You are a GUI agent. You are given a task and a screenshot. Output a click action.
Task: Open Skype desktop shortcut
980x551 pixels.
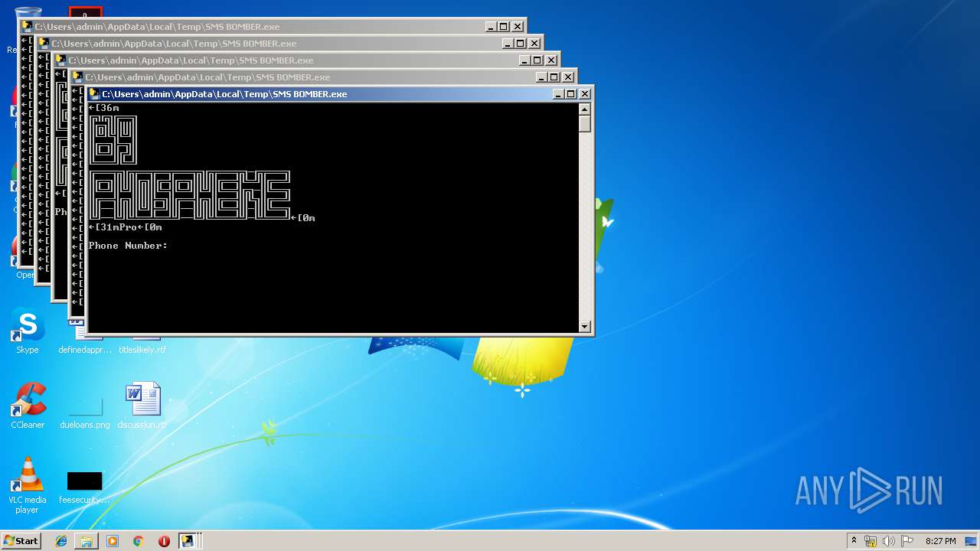coord(28,332)
